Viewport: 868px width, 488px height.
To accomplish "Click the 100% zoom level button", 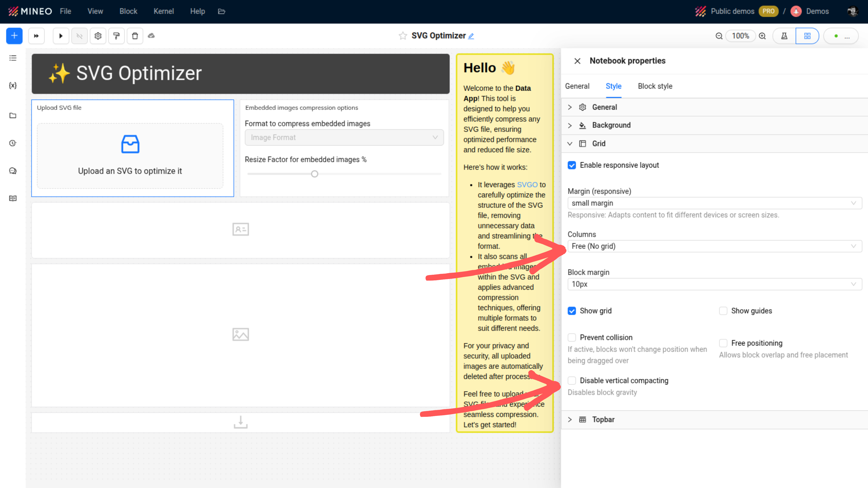I will [741, 36].
